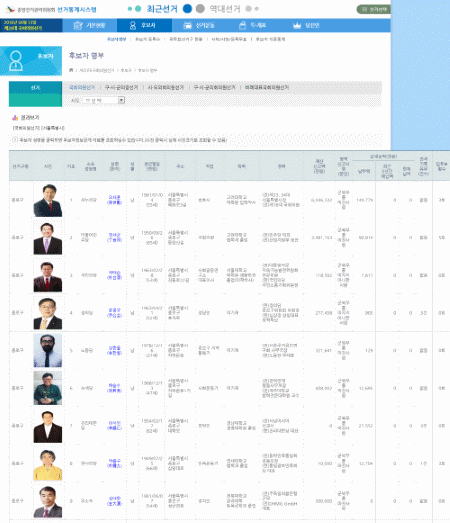Click the 후보자 명부 page heading
The width and height of the screenshot is (450, 523).
pyautogui.click(x=86, y=55)
